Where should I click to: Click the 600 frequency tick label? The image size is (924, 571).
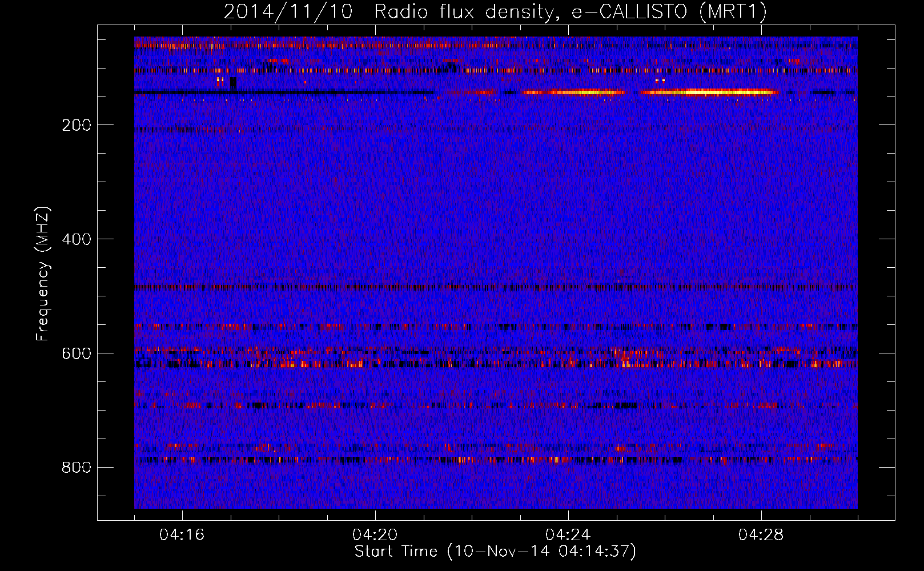pos(77,353)
